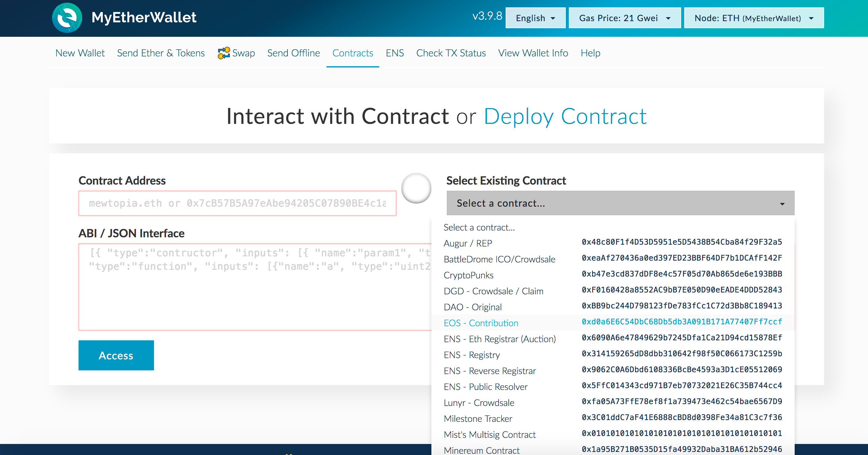
Task: Open the English language dropdown
Action: [535, 18]
